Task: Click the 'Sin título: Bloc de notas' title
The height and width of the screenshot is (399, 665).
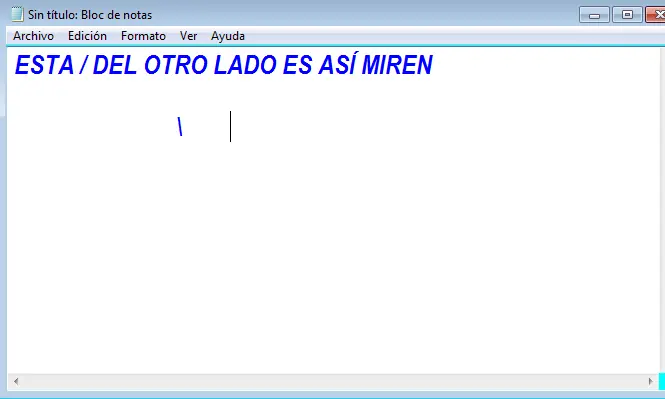Action: tap(90, 15)
